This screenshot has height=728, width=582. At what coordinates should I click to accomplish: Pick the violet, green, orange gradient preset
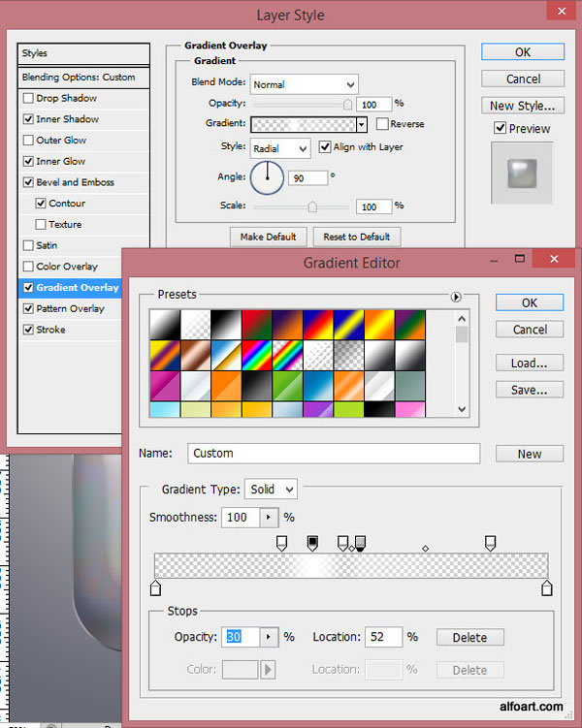coord(410,325)
